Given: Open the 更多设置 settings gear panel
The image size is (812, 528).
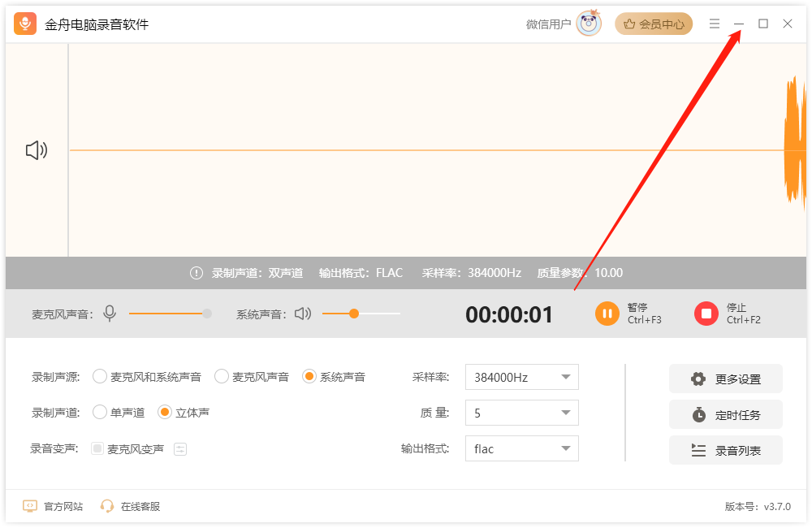Looking at the screenshot, I should [725, 379].
